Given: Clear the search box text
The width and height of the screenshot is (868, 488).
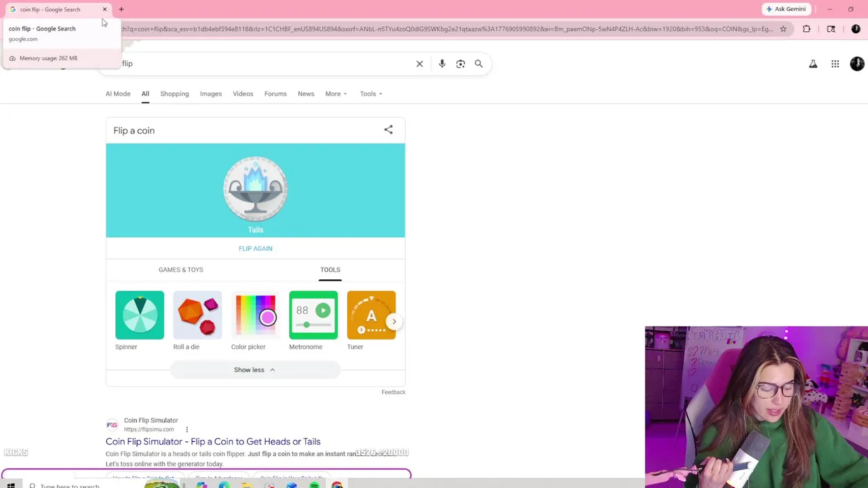Looking at the screenshot, I should 419,64.
